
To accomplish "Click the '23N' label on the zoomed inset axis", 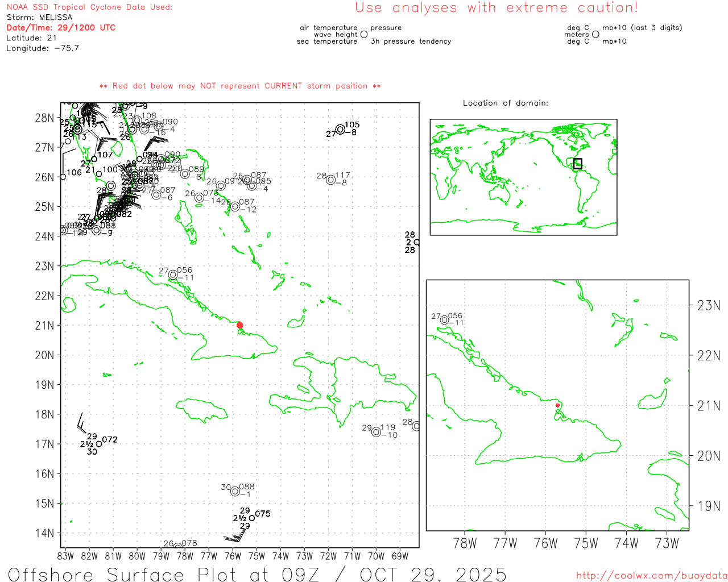I will click(709, 306).
